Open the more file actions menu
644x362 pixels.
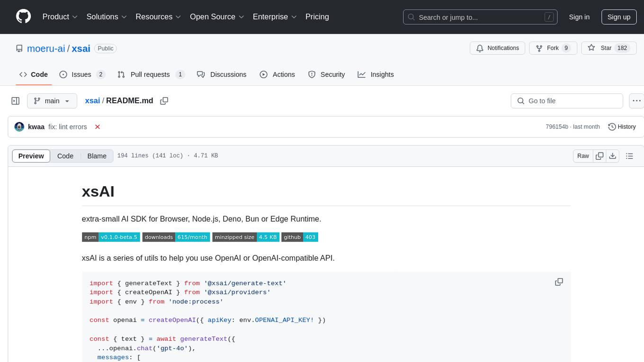637,101
